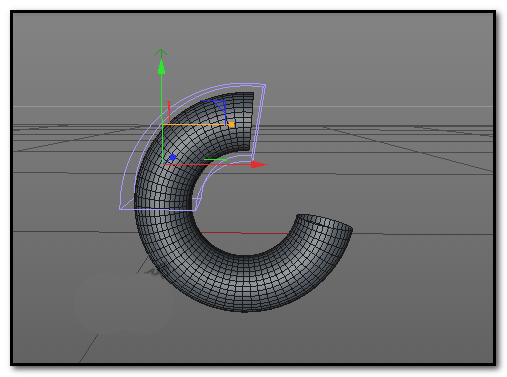Image resolution: width=507 pixels, height=377 pixels.
Task: Click the orange bend deformer strength handle
Action: 231,125
